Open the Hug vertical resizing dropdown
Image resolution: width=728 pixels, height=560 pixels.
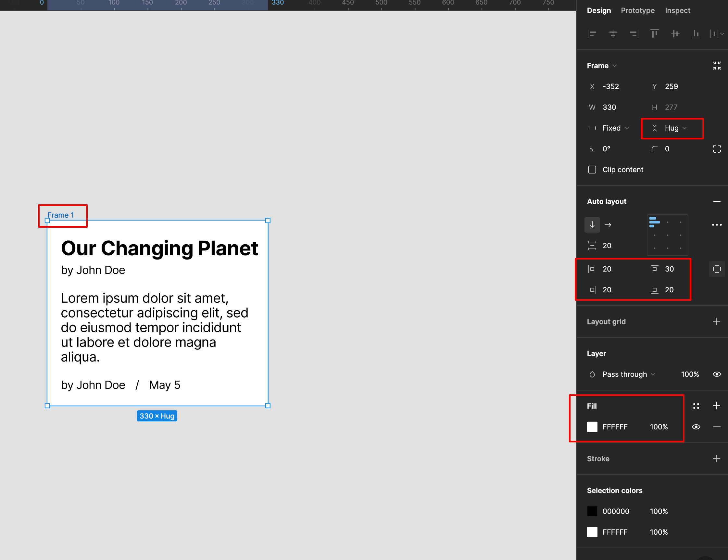coord(672,128)
